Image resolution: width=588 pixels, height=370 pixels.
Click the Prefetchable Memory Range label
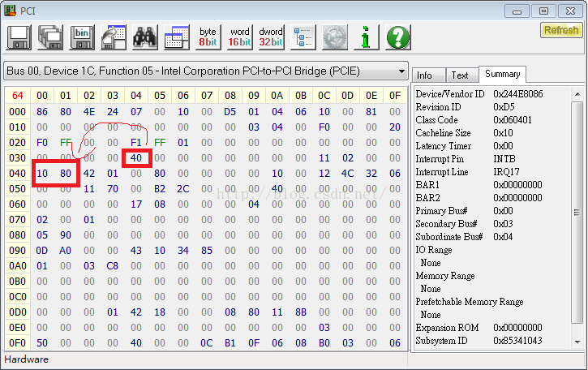coord(470,302)
